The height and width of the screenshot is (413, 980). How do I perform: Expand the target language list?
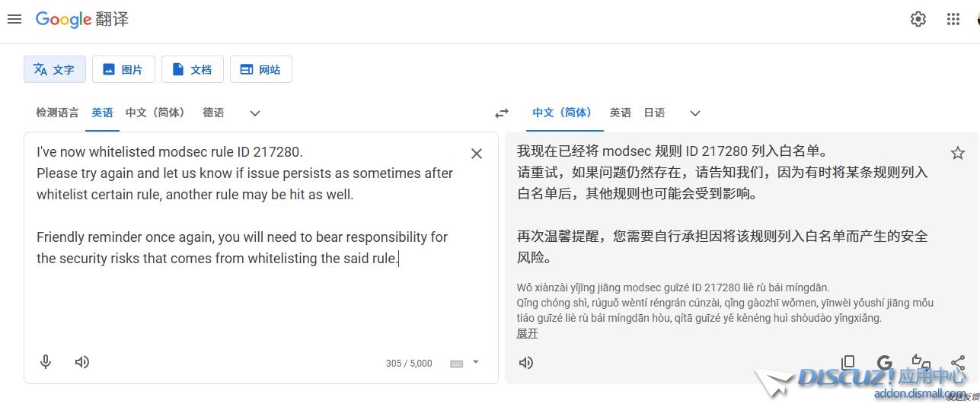click(x=694, y=113)
